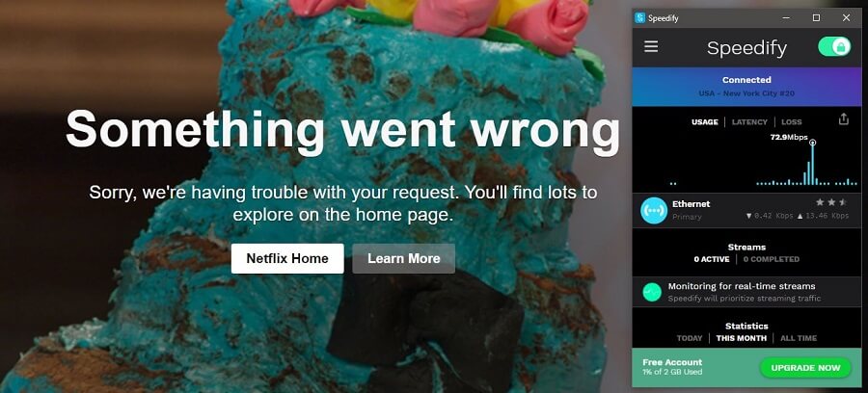This screenshot has width=868, height=393.
Task: Click the Speedify logo in title bar
Action: 640,18
